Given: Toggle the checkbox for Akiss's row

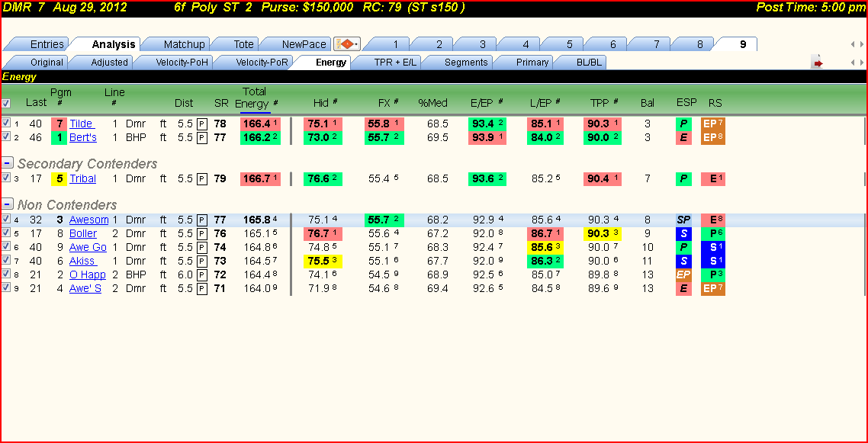Looking at the screenshot, I should click(6, 259).
